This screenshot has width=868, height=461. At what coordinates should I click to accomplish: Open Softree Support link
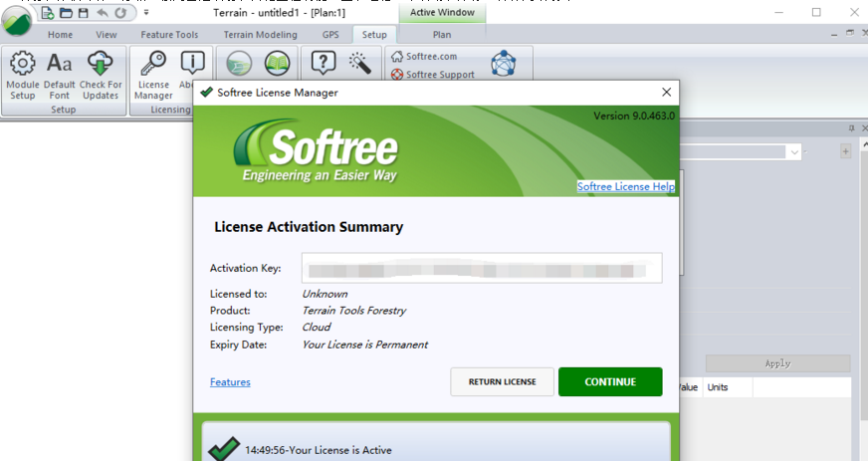433,74
